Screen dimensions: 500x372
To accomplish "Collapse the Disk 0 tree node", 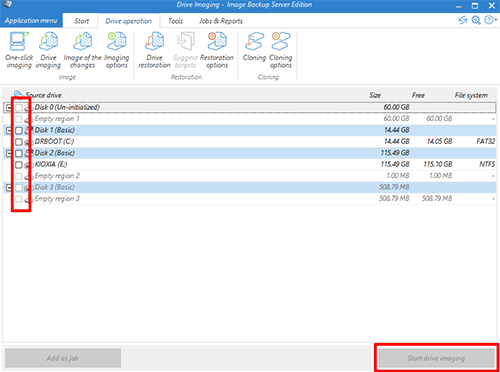I will 9,107.
